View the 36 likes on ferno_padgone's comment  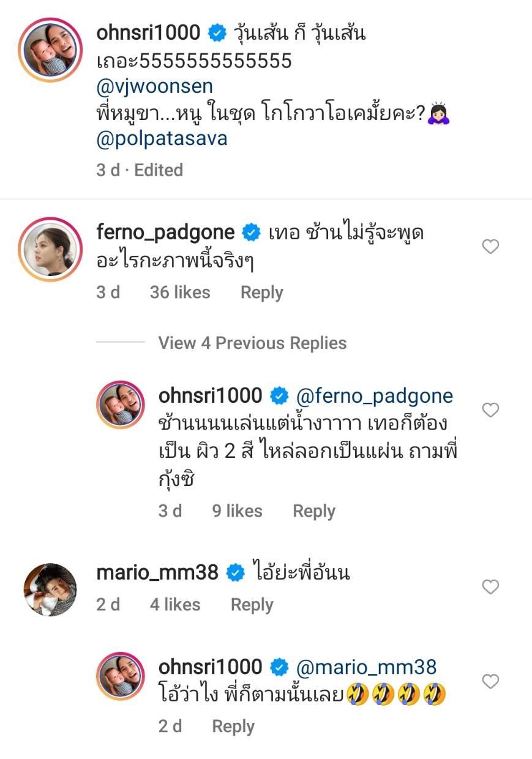(179, 293)
